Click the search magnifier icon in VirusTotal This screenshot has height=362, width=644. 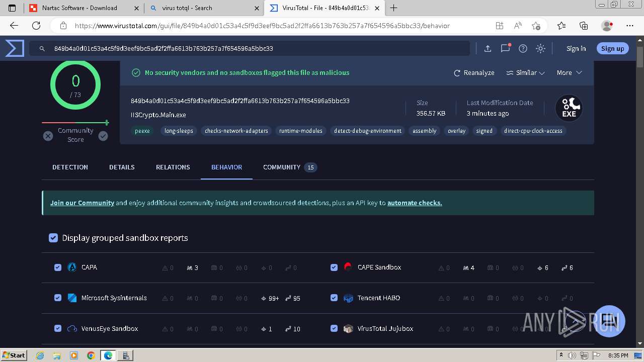(42, 49)
